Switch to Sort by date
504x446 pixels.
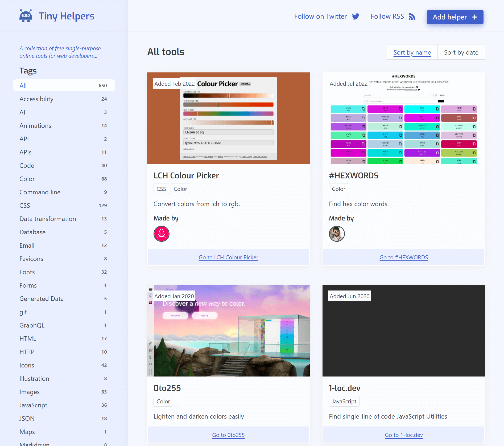pos(461,52)
